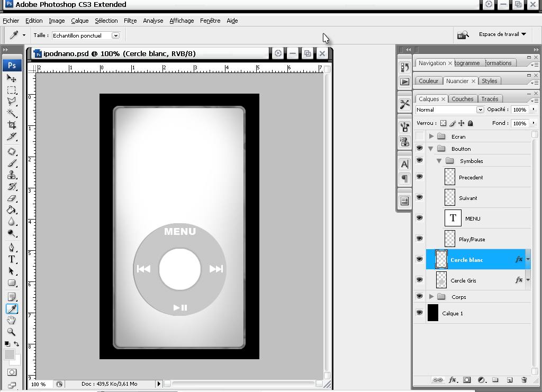Select the Rectangular Marquee tool
Image resolution: width=542 pixels, height=392 pixels.
(12, 90)
